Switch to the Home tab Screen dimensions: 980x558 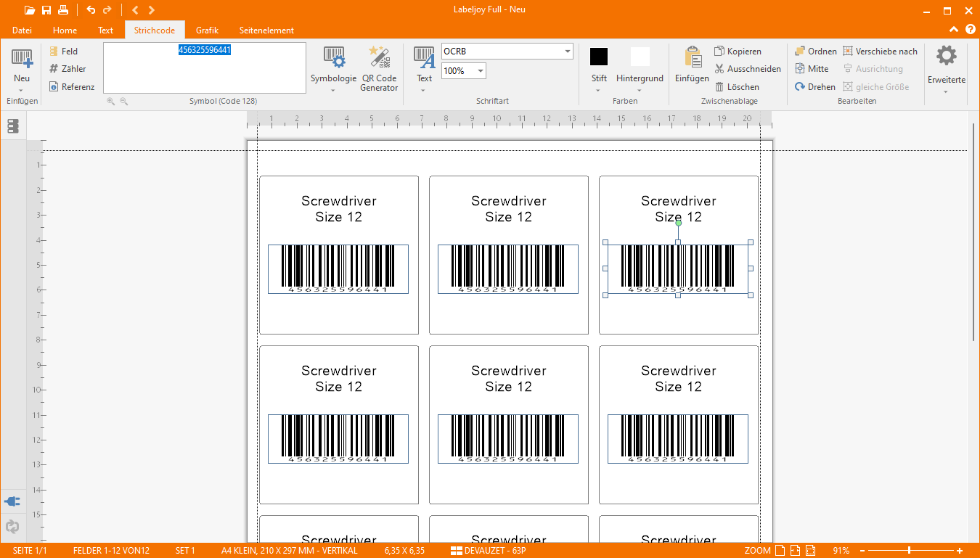[65, 30]
